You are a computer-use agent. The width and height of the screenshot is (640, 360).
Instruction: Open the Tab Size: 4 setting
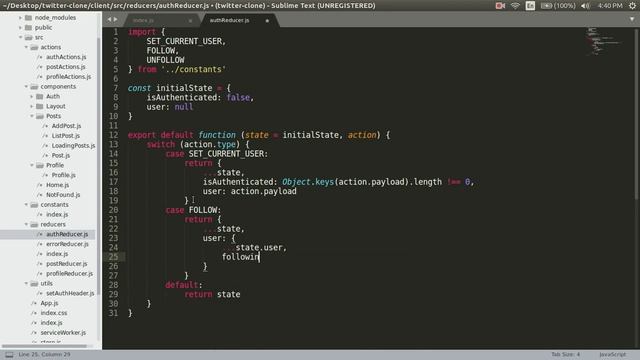coord(565,354)
